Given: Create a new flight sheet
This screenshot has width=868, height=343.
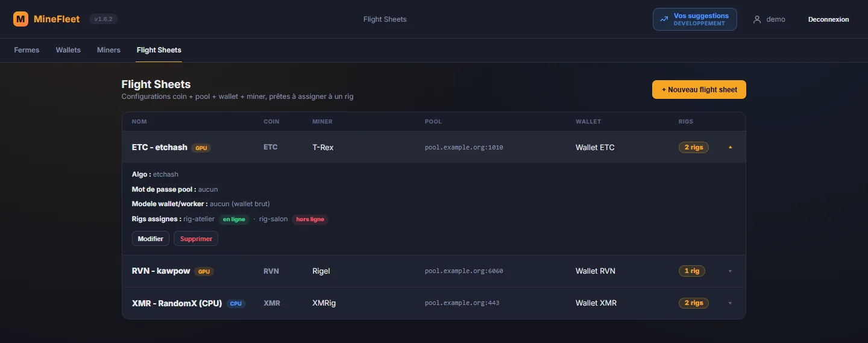Looking at the screenshot, I should pyautogui.click(x=699, y=90).
